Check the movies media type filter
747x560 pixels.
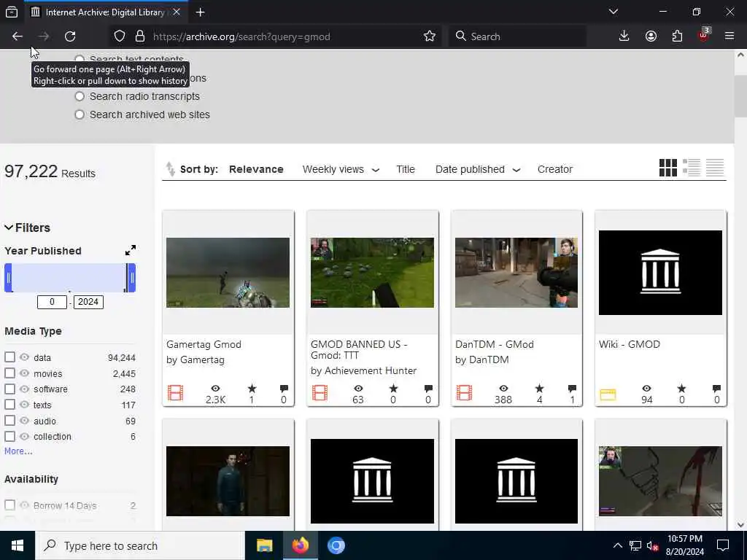tap(10, 373)
